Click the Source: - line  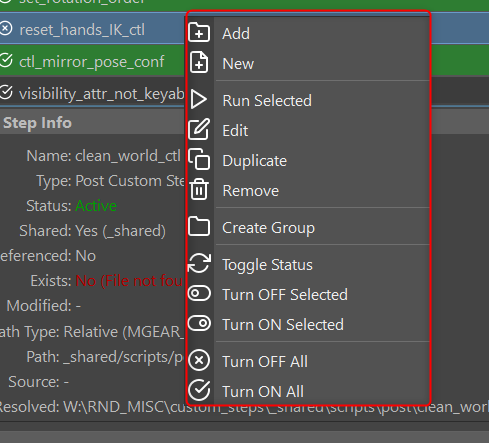click(39, 382)
